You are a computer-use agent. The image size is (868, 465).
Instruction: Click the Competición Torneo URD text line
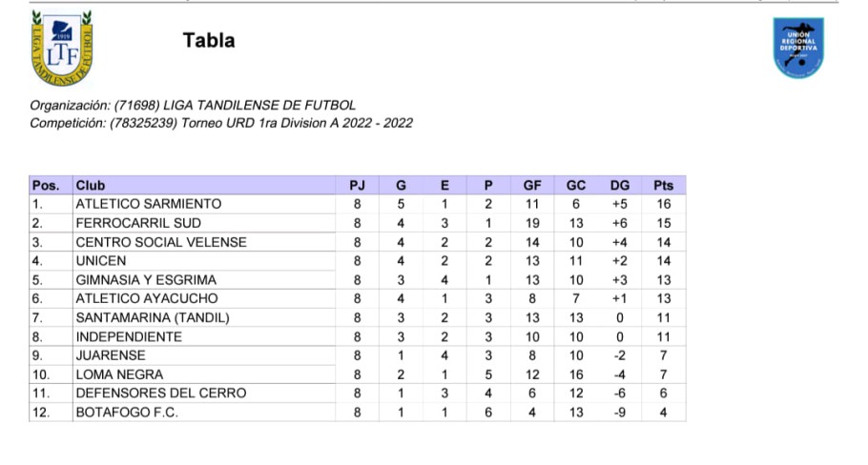221,123
